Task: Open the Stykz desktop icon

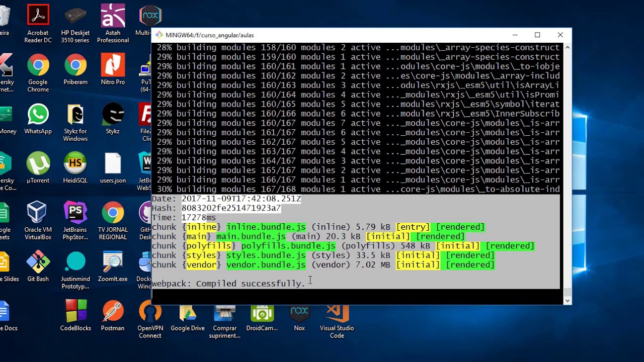Action: click(113, 119)
